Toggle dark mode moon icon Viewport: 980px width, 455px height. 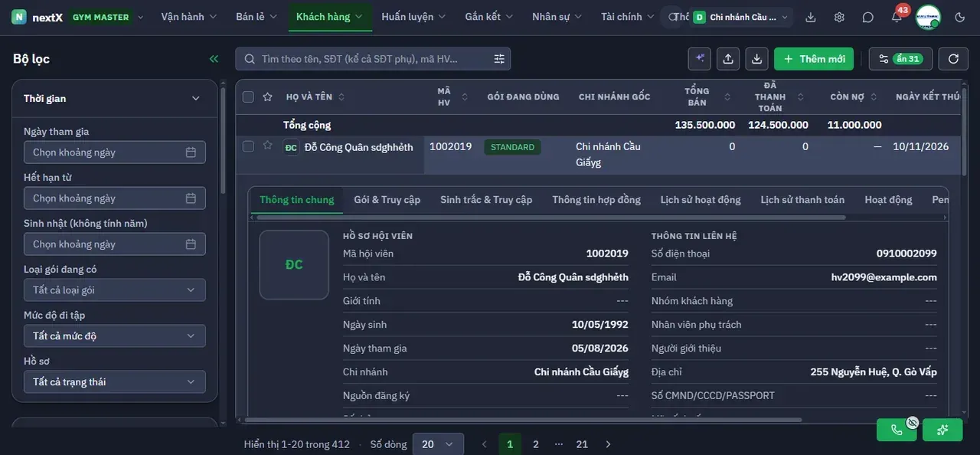961,17
